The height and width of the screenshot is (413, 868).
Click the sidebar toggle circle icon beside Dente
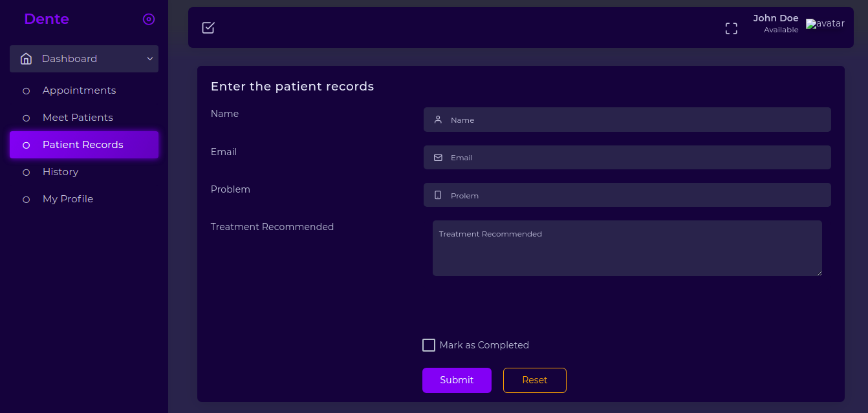pos(149,19)
